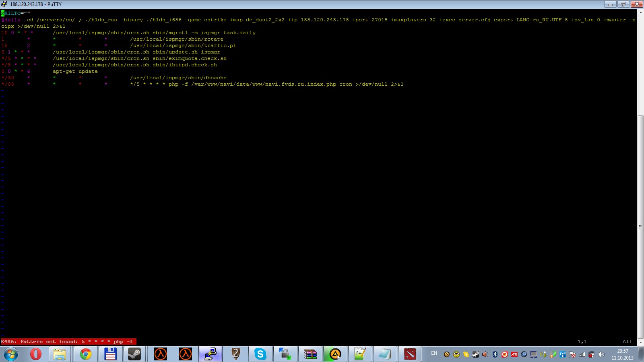Open the Action Center flag tray icon
The image size is (644, 362).
572,354
